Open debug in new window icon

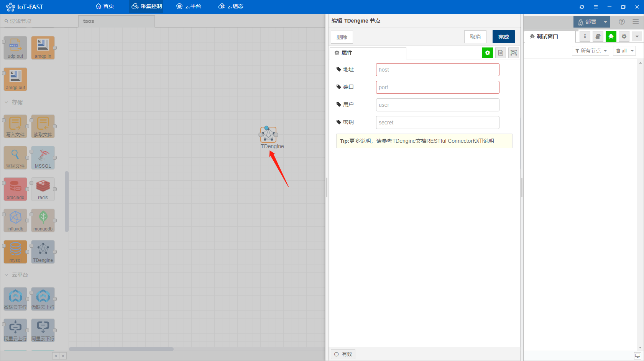click(637, 356)
